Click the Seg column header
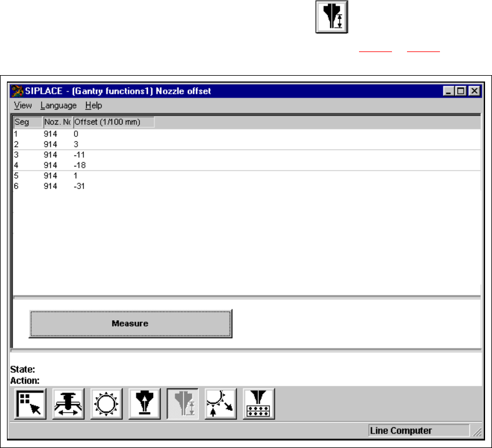 pyautogui.click(x=28, y=122)
